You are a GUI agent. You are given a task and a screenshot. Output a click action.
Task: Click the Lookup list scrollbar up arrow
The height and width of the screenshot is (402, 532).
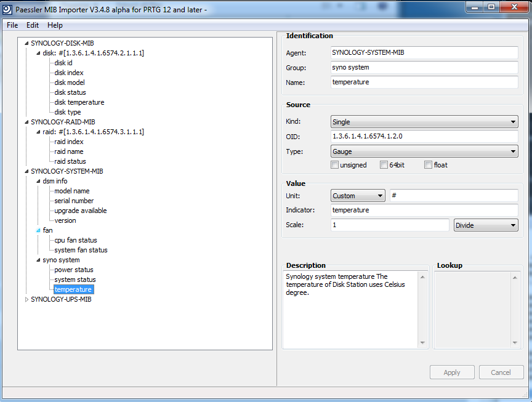515,278
